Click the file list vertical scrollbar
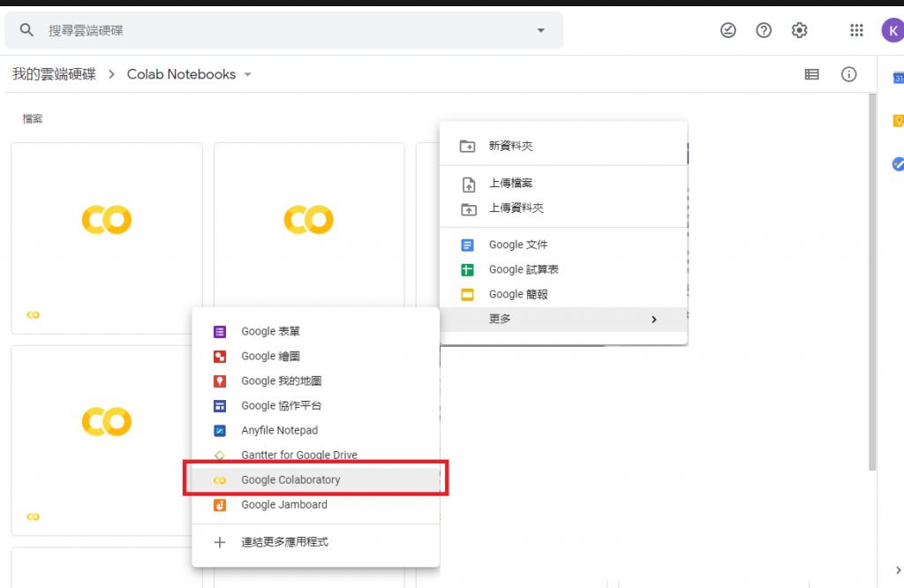904x588 pixels. pyautogui.click(x=872, y=283)
